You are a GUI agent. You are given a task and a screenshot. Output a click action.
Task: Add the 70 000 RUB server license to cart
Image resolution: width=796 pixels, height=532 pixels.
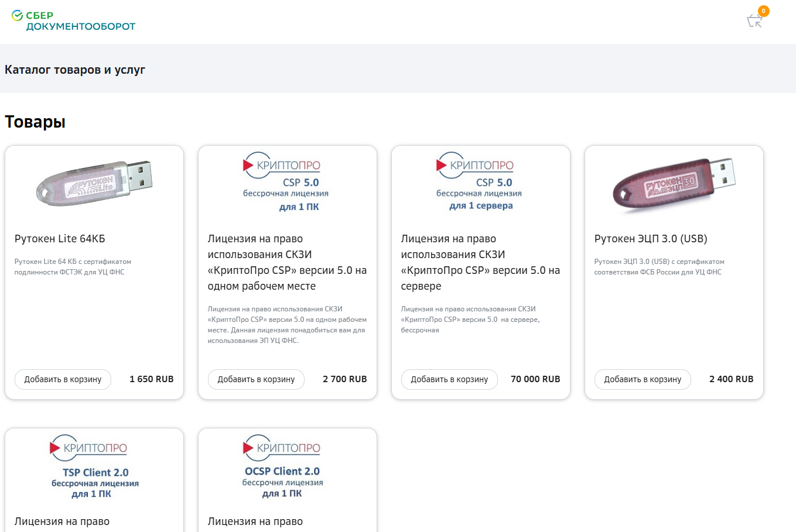[x=449, y=379]
